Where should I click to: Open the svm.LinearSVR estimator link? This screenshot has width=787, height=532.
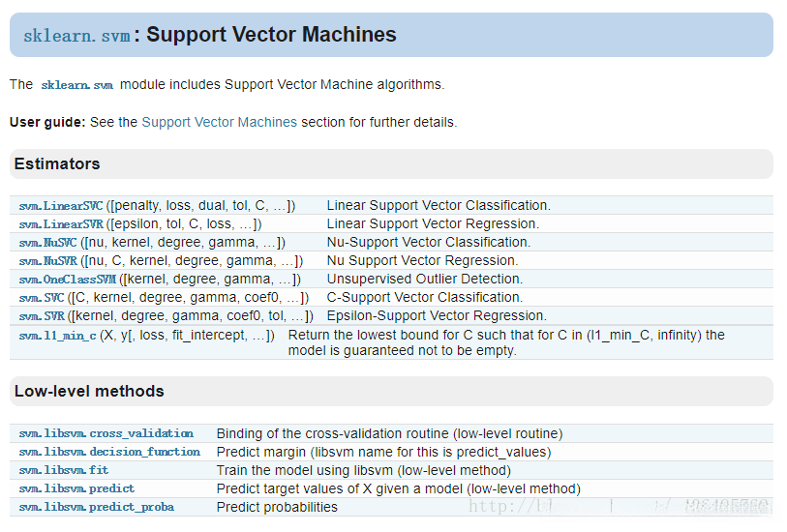tap(61, 224)
